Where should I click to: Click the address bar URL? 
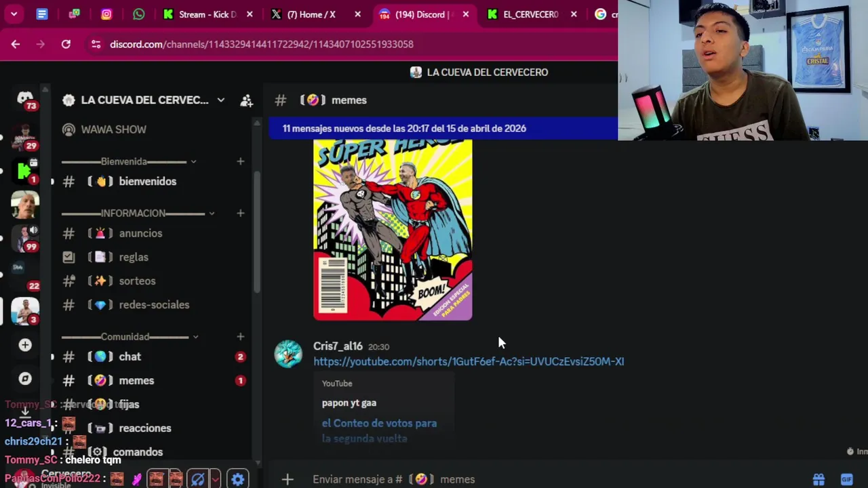262,44
